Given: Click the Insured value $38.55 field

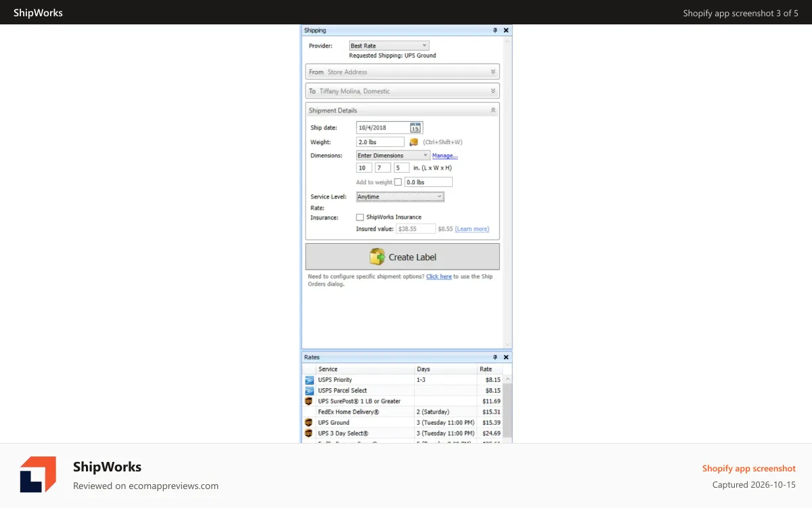Looking at the screenshot, I should click(415, 229).
